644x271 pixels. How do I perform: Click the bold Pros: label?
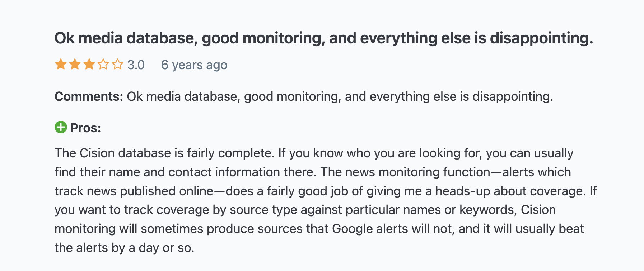[85, 128]
